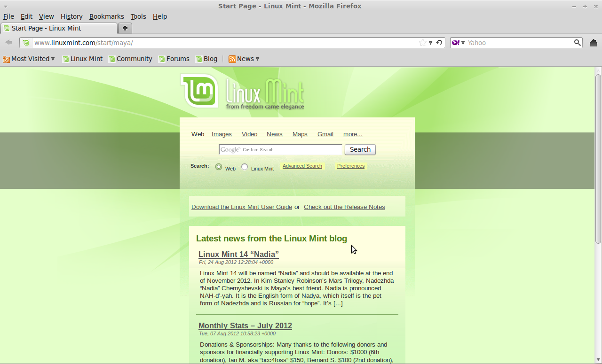
Task: Click the magnifier icon in Yahoo search box
Action: tap(577, 43)
